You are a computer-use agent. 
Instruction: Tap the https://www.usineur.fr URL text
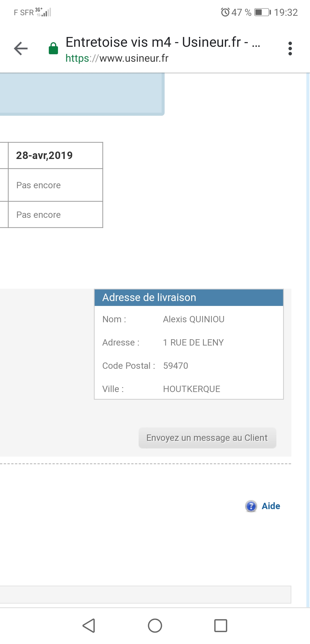click(x=117, y=58)
